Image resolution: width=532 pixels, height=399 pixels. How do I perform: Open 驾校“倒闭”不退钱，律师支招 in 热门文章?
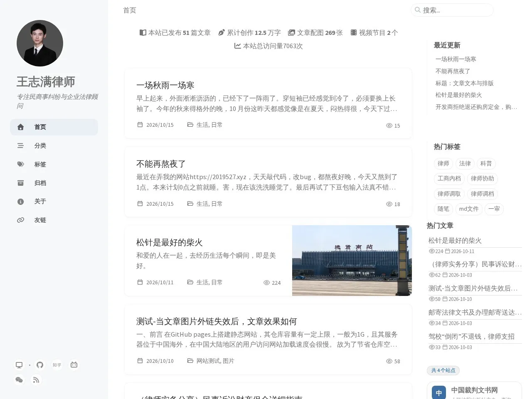point(471,337)
